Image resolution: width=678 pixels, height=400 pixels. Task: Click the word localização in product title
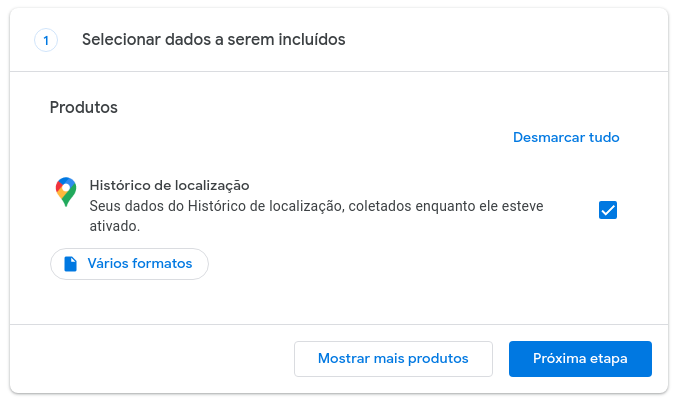[212, 185]
